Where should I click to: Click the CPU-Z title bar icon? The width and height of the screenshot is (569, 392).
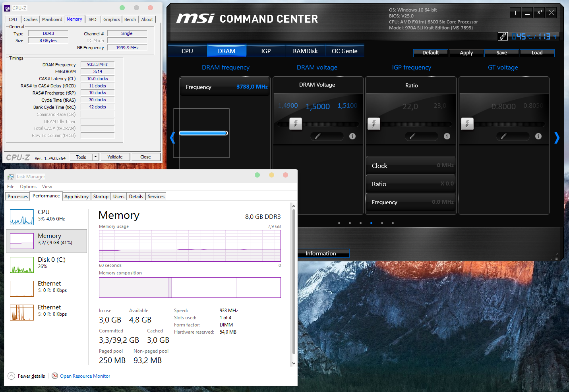click(7, 8)
